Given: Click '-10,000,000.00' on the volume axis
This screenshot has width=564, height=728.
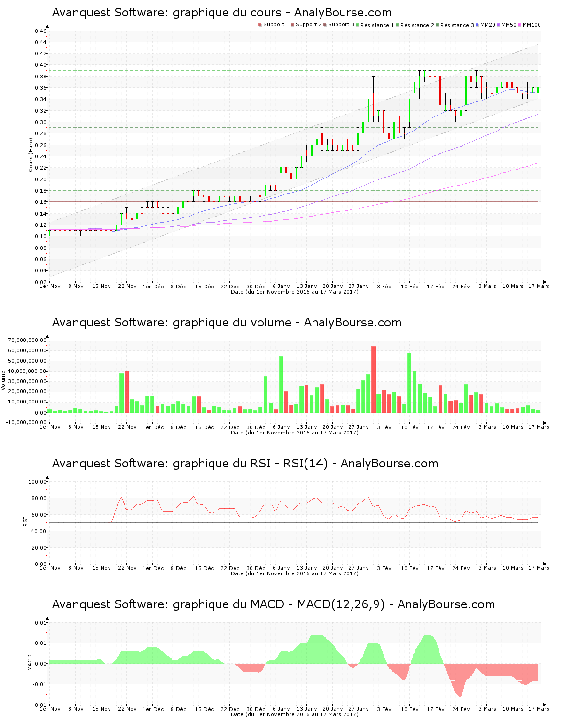Looking at the screenshot, I should point(26,422).
